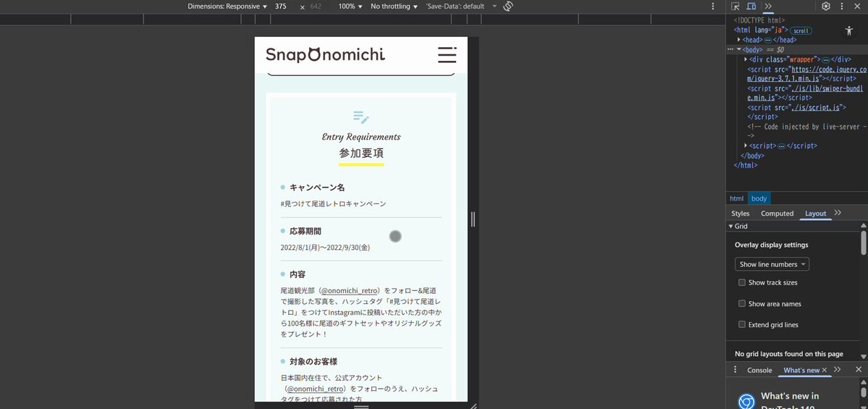Show more sidebar tabs next to Layout

coord(838,213)
